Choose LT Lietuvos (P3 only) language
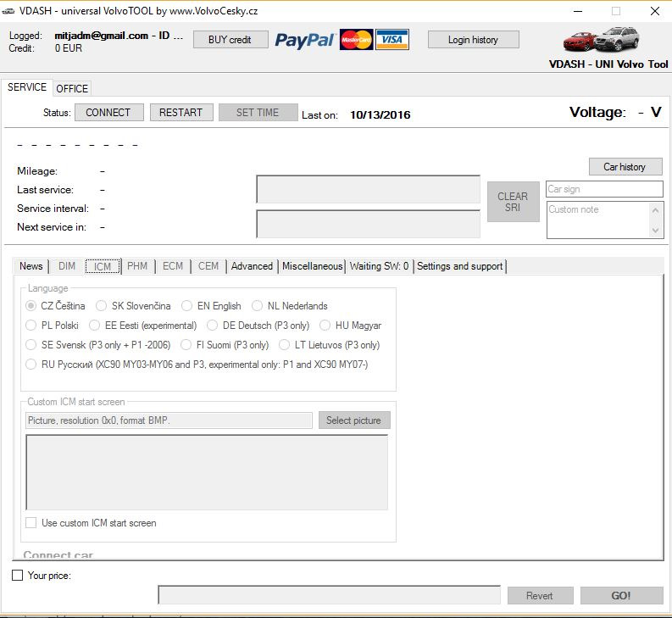The height and width of the screenshot is (618, 672). click(284, 344)
